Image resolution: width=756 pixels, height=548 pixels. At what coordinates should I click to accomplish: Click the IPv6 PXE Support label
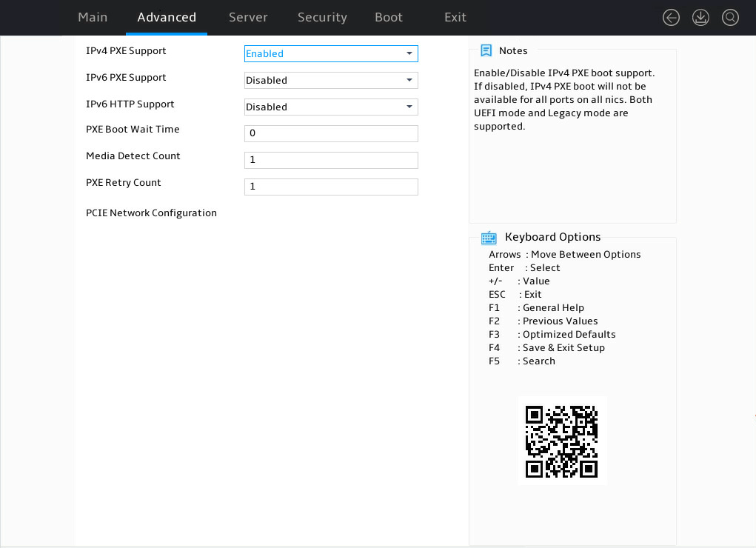pyautogui.click(x=126, y=77)
